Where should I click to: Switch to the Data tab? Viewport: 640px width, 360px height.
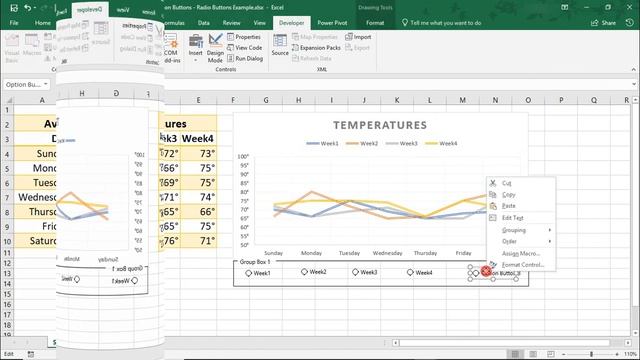204,23
